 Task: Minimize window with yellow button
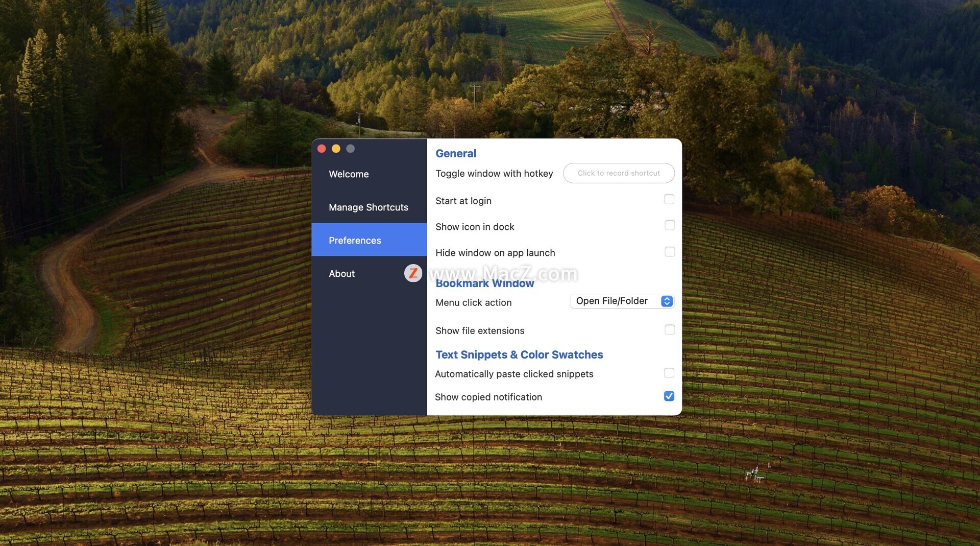click(336, 149)
